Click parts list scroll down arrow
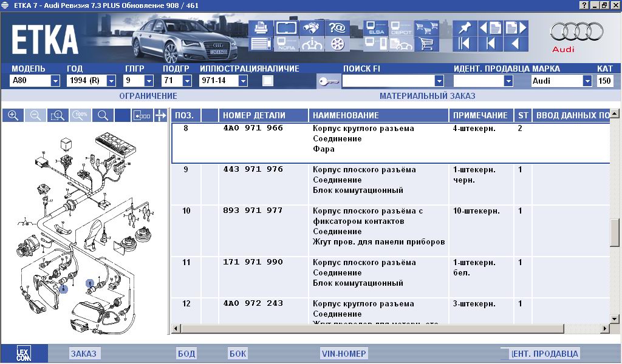The image size is (622, 364). click(x=615, y=318)
